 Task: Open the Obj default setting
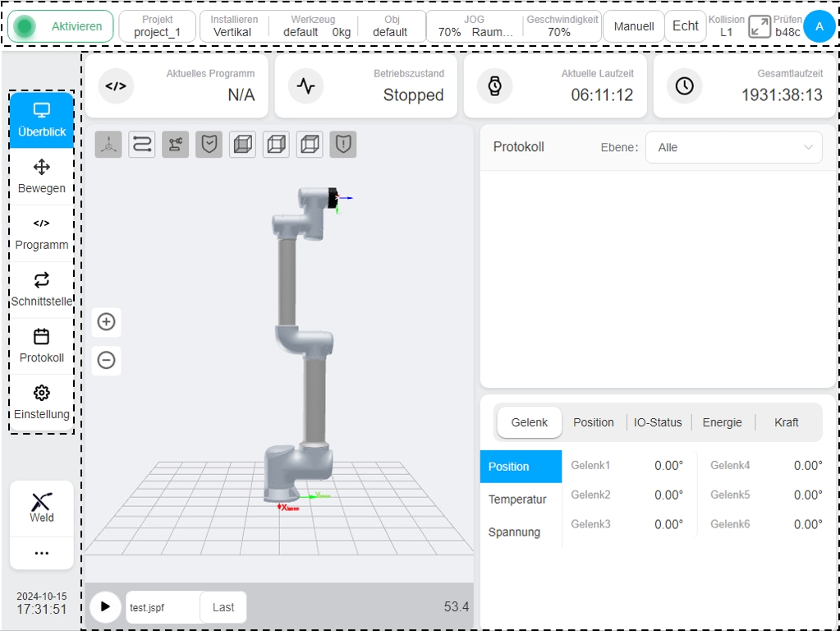click(391, 26)
